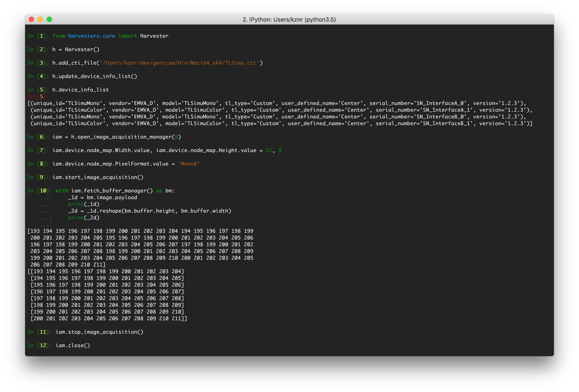The height and width of the screenshot is (392, 579).
Task: Click serial_number 'SN_InterfaceB_0' in the output
Action: coord(441,117)
